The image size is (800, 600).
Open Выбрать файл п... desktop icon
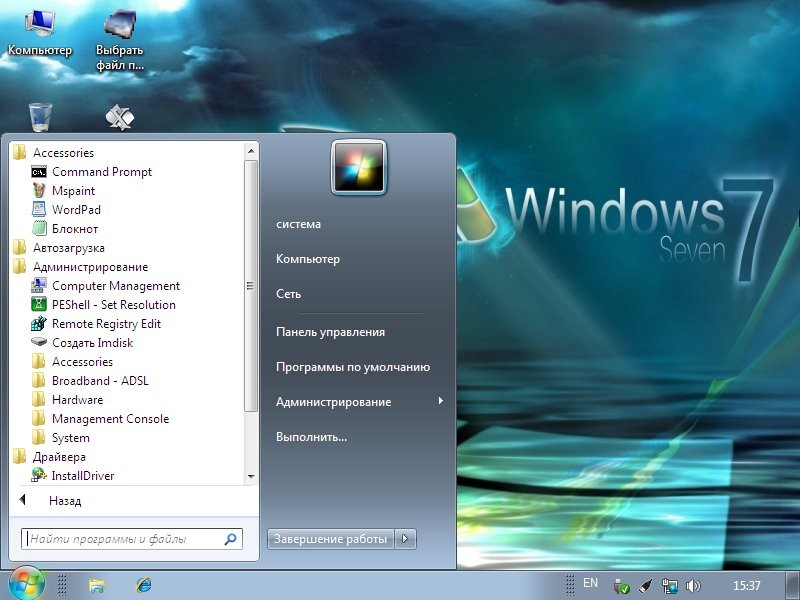click(x=120, y=40)
